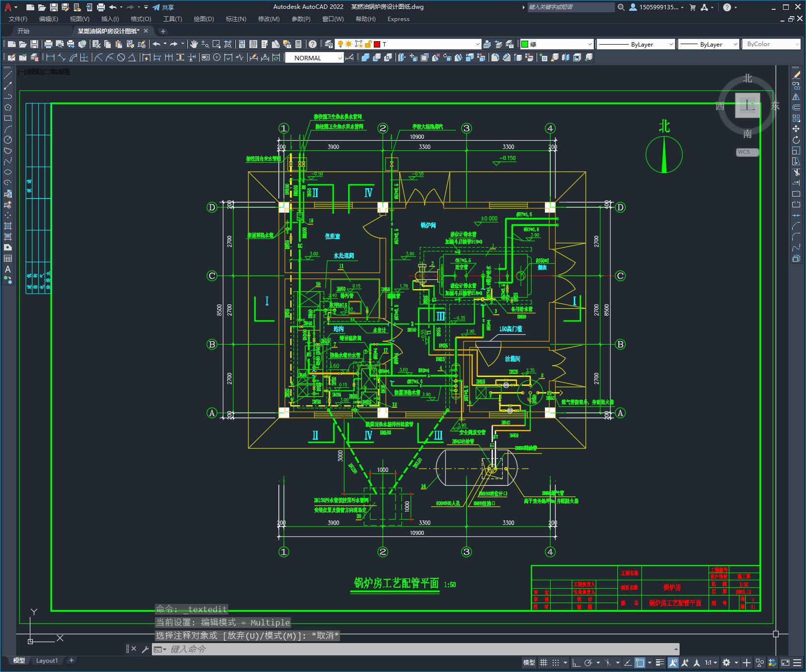
Task: Select the Move modify tool
Action: click(x=796, y=129)
